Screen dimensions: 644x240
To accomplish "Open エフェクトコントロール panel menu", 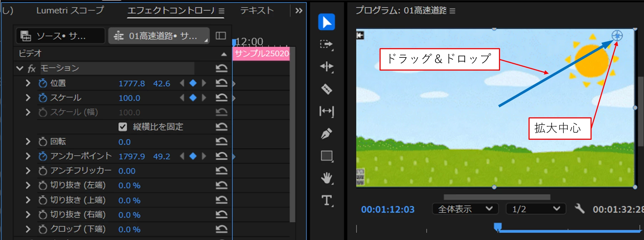I will [221, 11].
